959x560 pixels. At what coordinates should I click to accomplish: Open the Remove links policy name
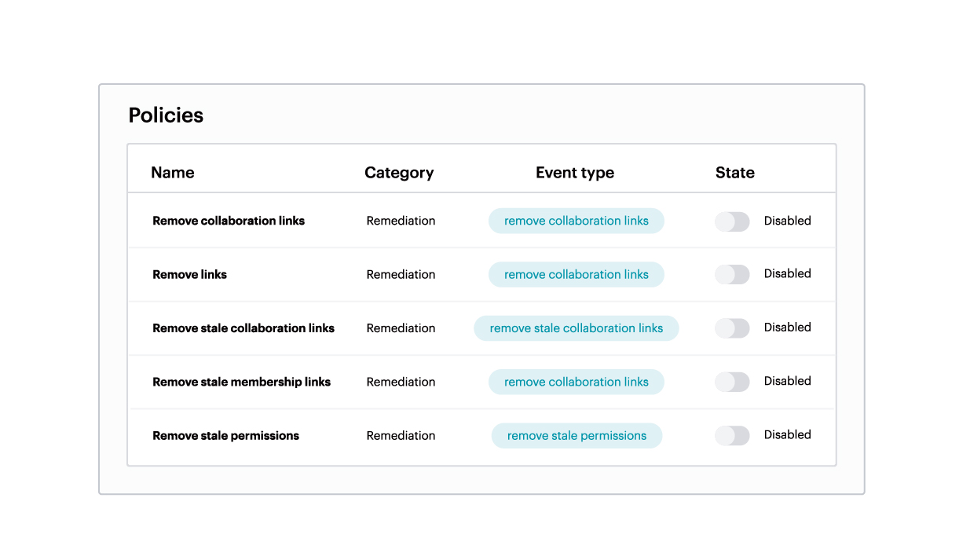click(189, 274)
